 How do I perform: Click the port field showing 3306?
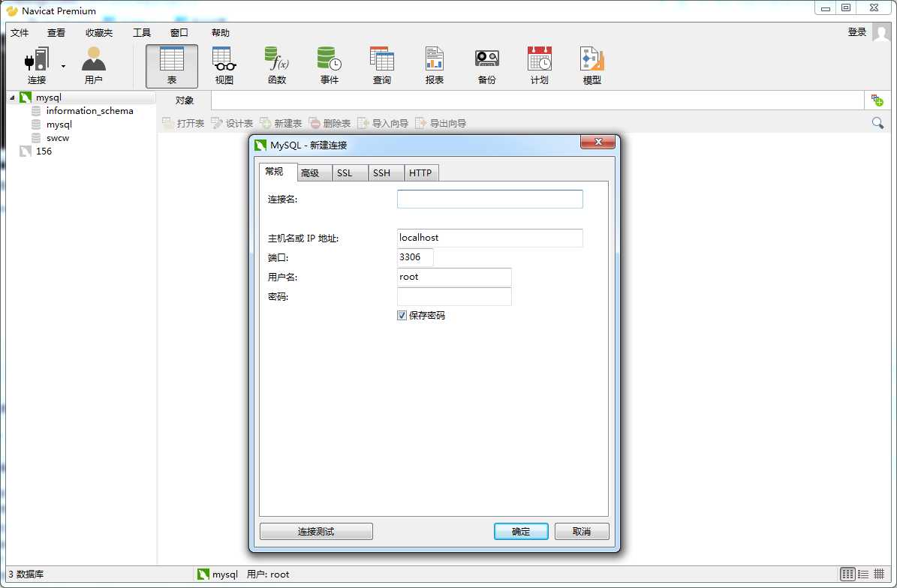(415, 258)
